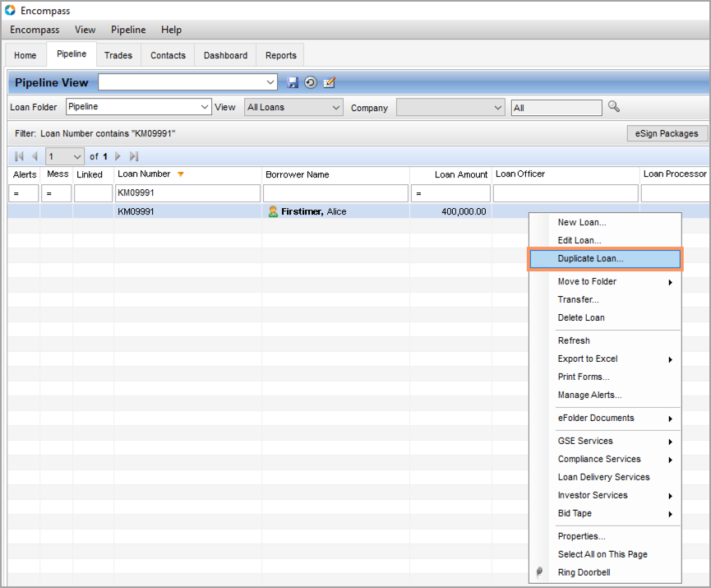Click the Alerts column header
Viewport: 711px width, 588px height.
[25, 174]
